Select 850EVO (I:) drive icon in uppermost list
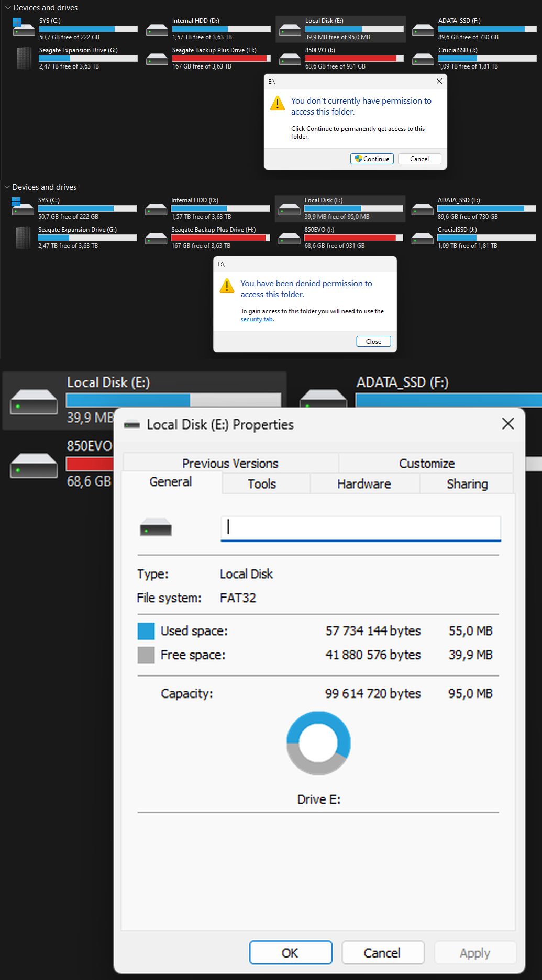Screen dimensions: 542x980 [290, 58]
